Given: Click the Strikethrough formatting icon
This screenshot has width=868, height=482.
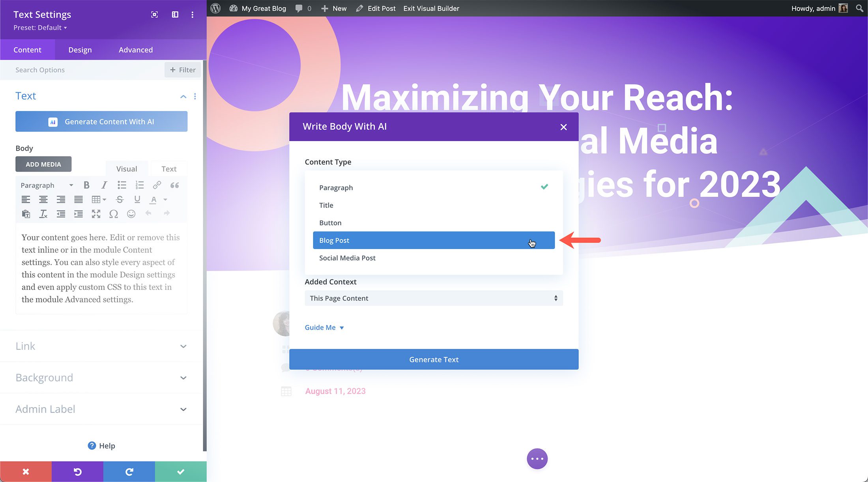Looking at the screenshot, I should [119, 200].
